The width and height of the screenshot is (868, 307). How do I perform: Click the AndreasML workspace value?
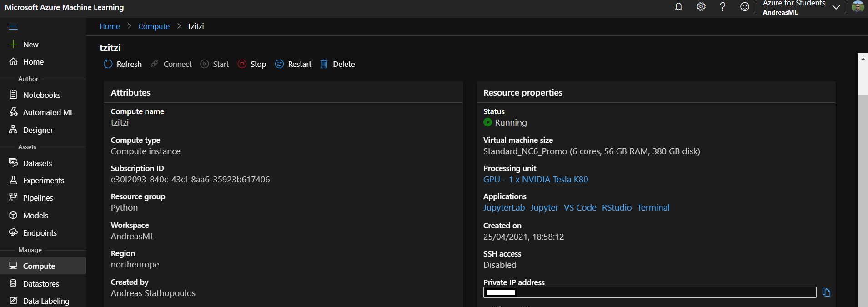pos(132,237)
